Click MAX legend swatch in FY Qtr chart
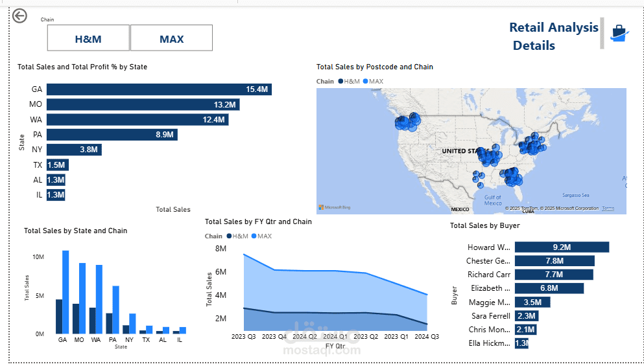 (x=254, y=236)
